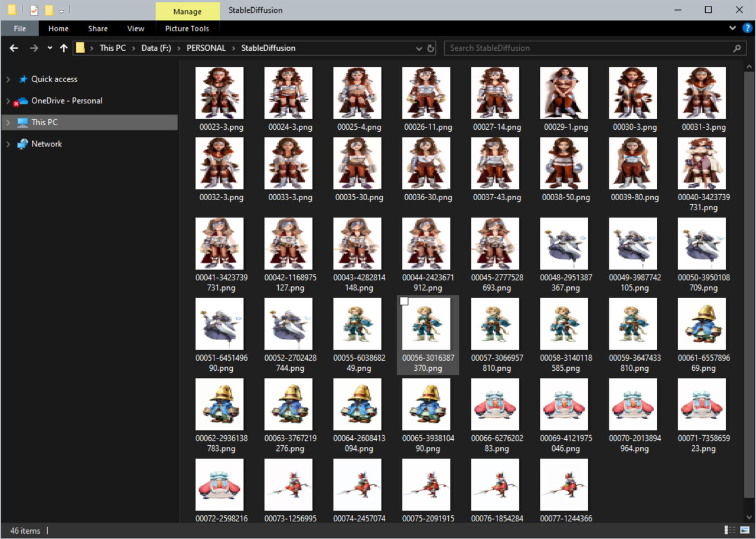Open the address bar history dropdown
This screenshot has height=539, width=756.
click(419, 48)
